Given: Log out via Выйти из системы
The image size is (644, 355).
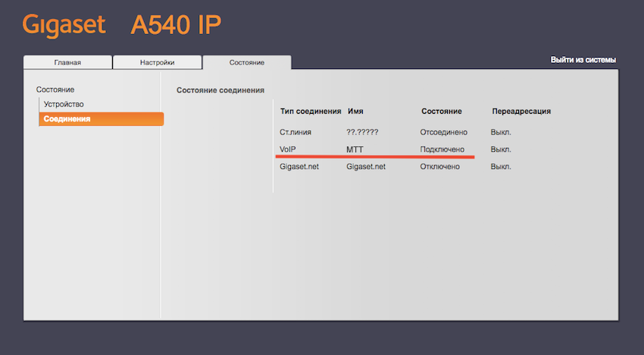Looking at the screenshot, I should coord(583,60).
